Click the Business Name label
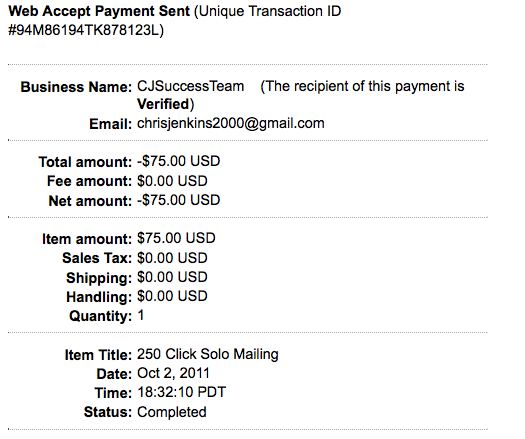This screenshot has width=525, height=439. (x=76, y=87)
